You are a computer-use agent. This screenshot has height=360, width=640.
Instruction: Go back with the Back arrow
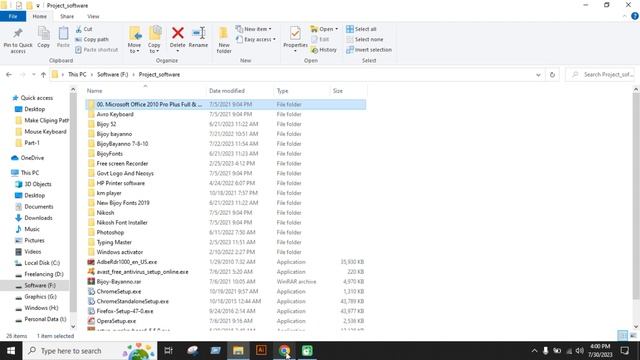point(9,75)
